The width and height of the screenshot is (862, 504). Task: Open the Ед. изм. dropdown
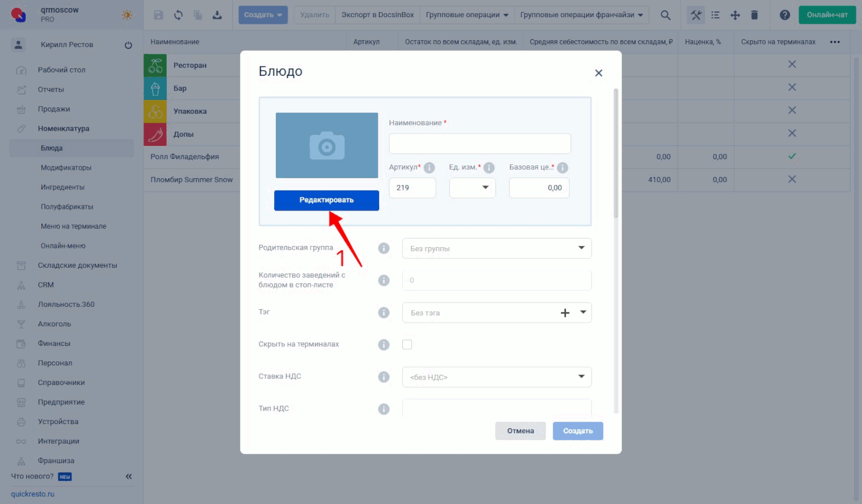click(x=473, y=188)
